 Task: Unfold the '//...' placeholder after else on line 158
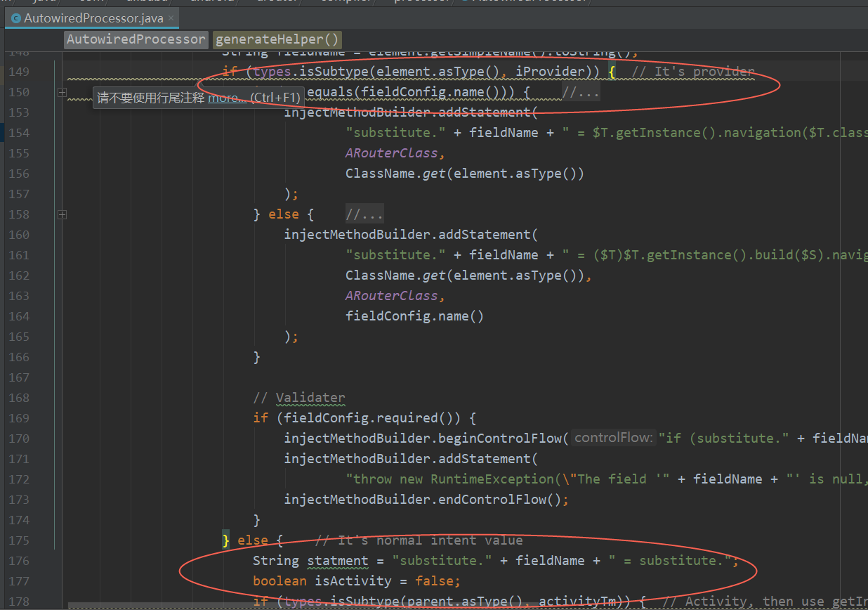tap(364, 214)
